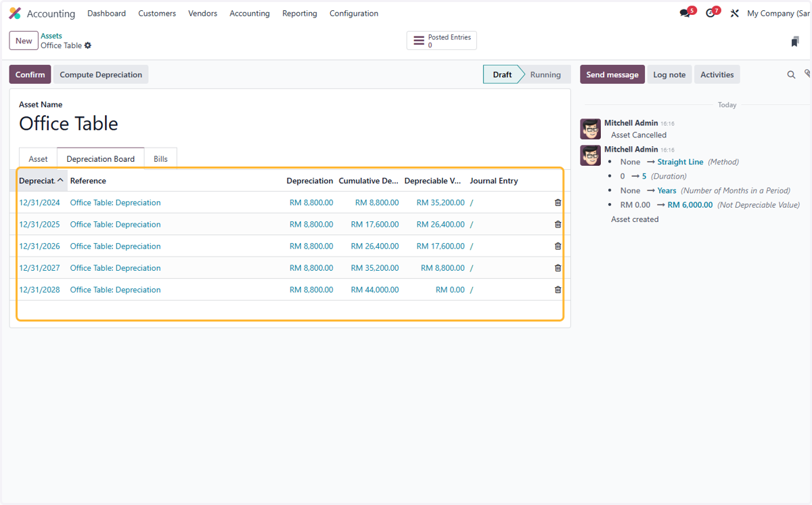Delete the 12/31/2025 depreciation line
The height and width of the screenshot is (505, 812).
click(x=558, y=224)
